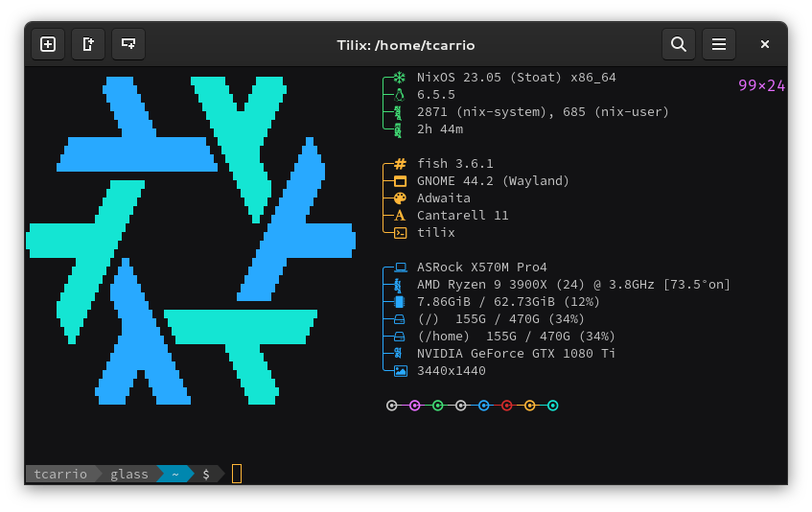Click the '99×24' terminal size indicator
This screenshot has width=812, height=512.
762,85
